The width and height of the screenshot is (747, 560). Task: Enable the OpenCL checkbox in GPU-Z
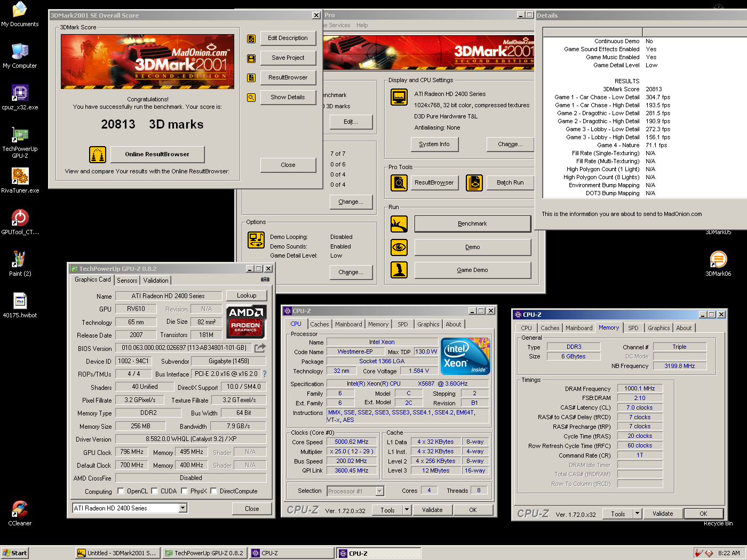tap(121, 491)
